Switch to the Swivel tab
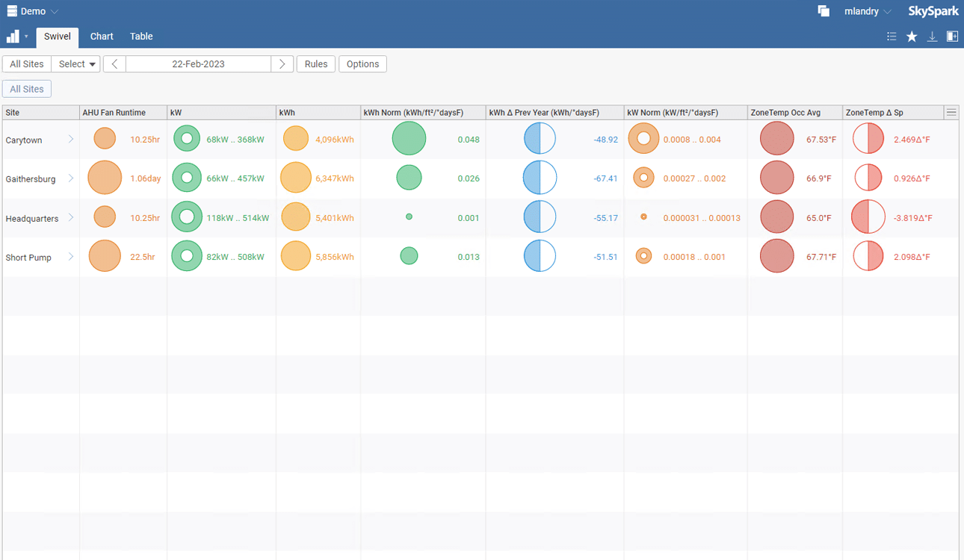 58,37
